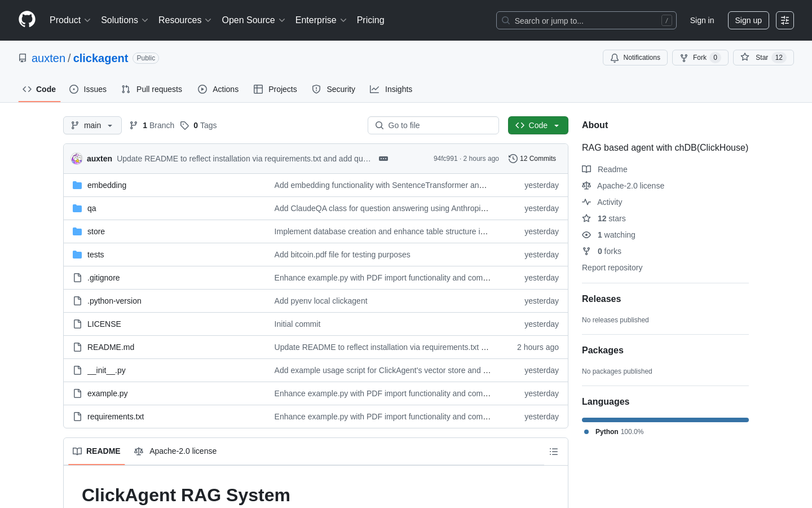Image resolution: width=812 pixels, height=508 pixels.
Task: Open the commit hash 94fc991
Action: [x=445, y=159]
